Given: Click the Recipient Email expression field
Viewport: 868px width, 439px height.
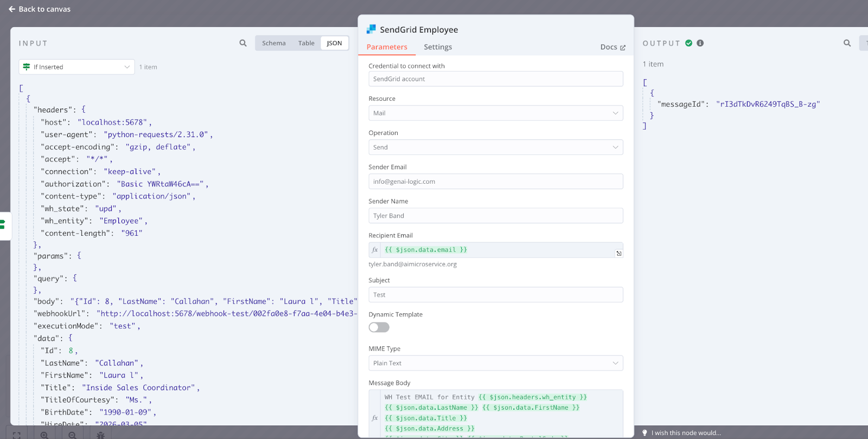Looking at the screenshot, I should click(495, 250).
